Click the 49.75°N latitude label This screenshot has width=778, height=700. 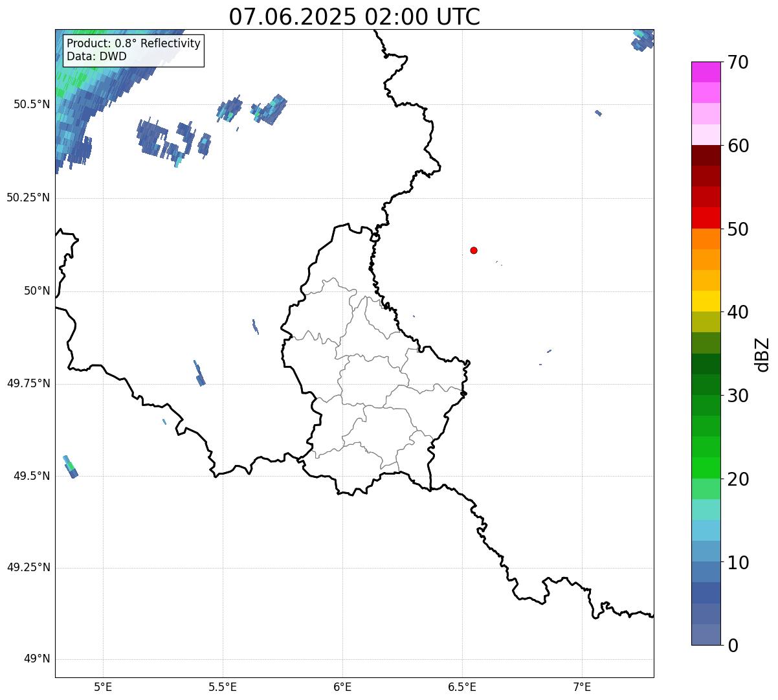coord(28,383)
